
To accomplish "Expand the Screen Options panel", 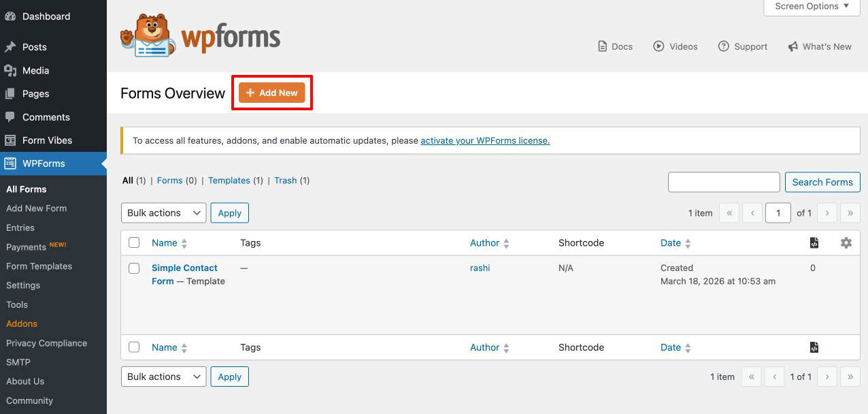I will click(812, 6).
